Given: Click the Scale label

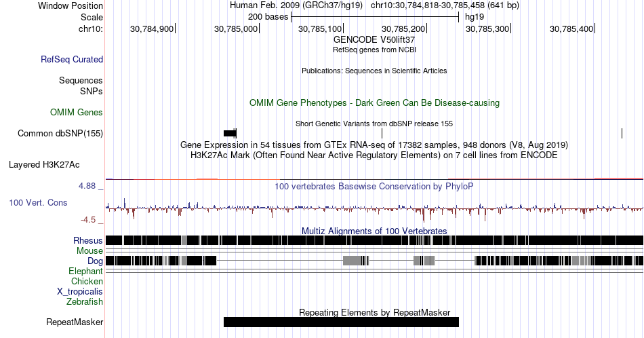Looking at the screenshot, I should [92, 17].
